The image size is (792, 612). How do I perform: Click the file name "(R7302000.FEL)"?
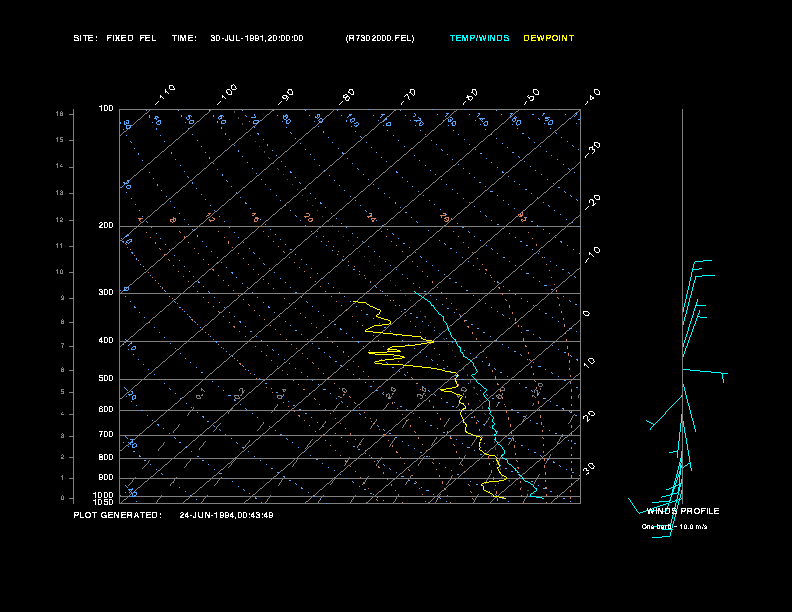[x=380, y=38]
